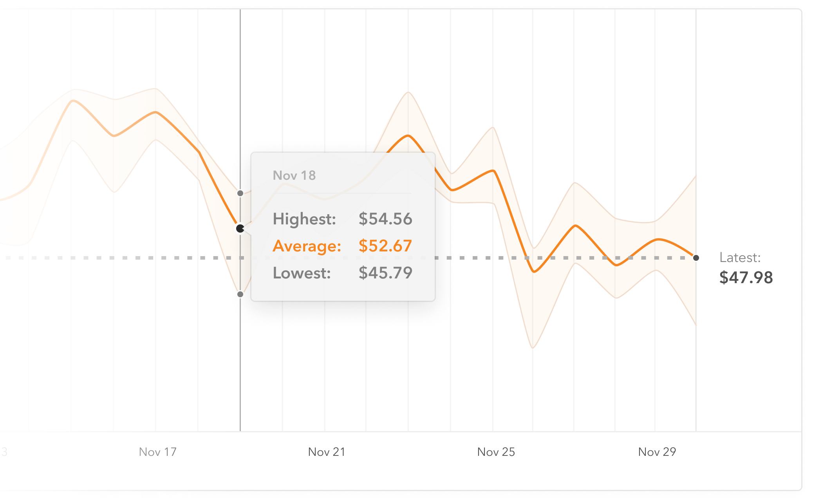The image size is (813, 504).
Task: Click the $54.56 highest price value
Action: coord(385,219)
